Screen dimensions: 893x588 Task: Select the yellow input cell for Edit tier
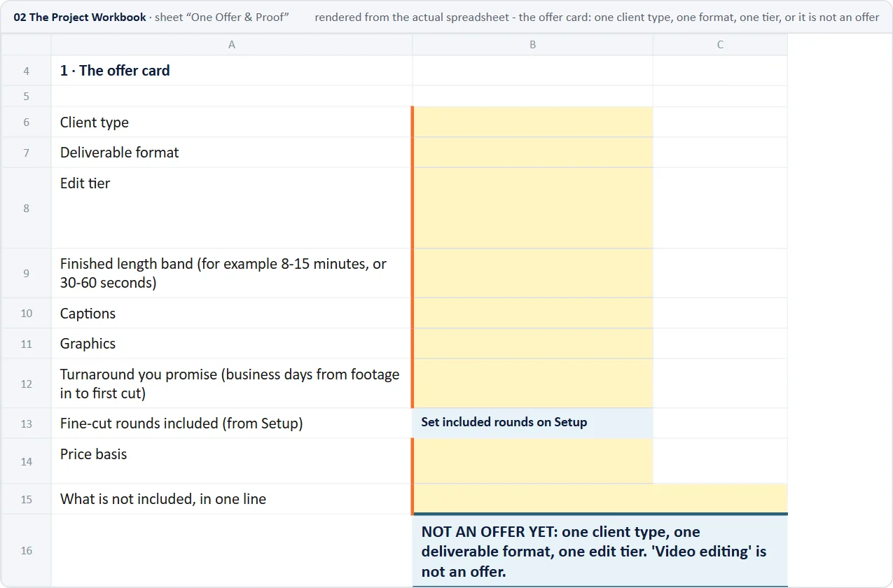[x=533, y=208]
